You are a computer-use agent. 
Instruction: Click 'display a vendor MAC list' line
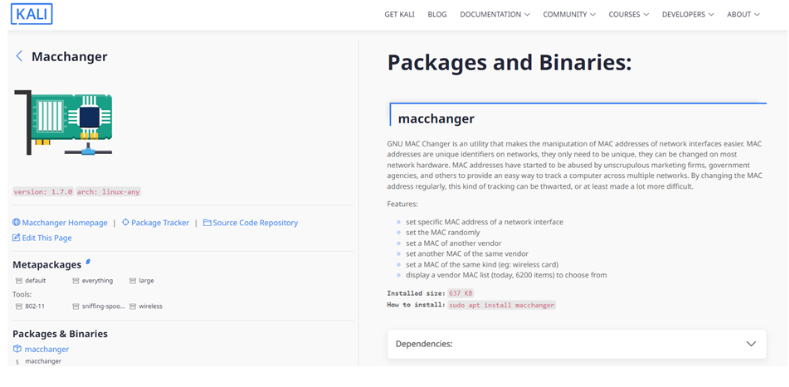coord(506,275)
